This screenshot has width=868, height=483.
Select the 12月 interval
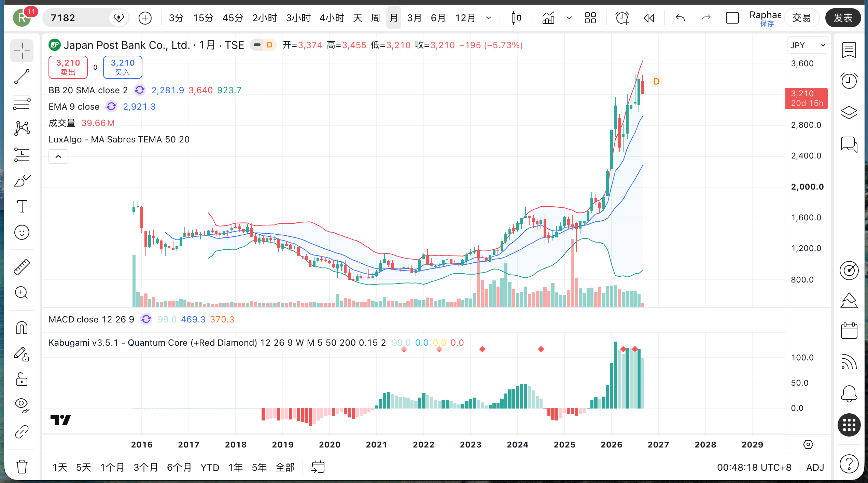[x=465, y=18]
